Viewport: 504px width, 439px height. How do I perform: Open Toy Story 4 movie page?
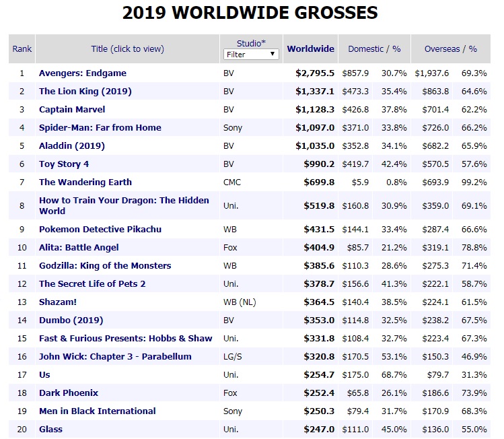click(64, 164)
